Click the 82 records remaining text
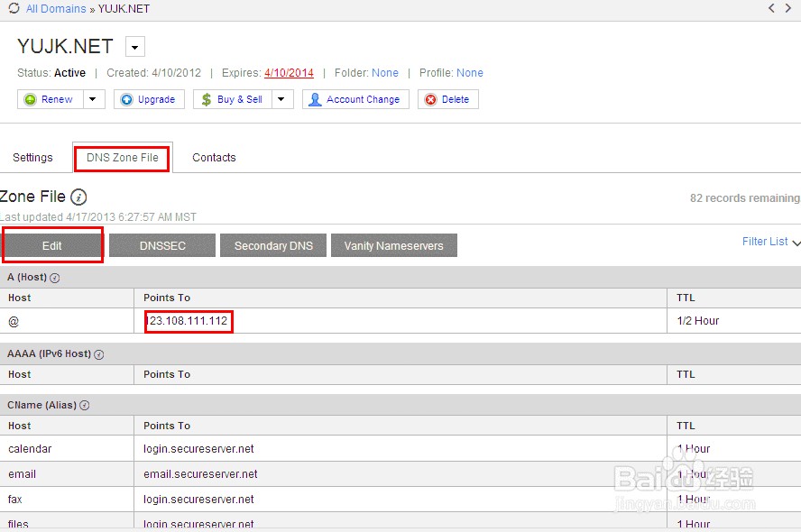Screen dimensions: 801x532 (x=745, y=198)
